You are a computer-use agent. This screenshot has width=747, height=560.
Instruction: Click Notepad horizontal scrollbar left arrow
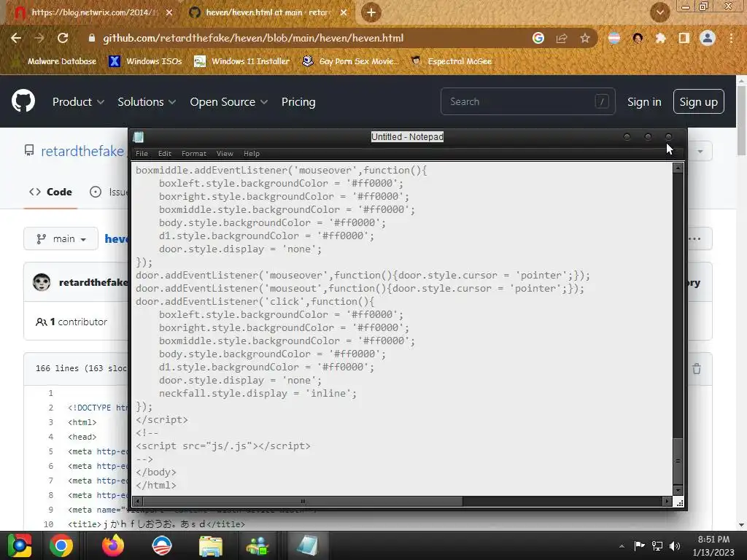tap(138, 501)
